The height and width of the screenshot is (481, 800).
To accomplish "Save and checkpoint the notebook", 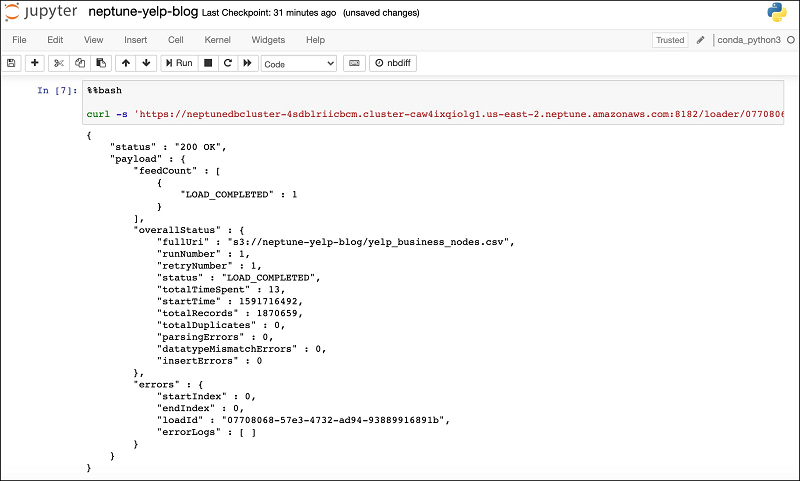I will tap(11, 63).
